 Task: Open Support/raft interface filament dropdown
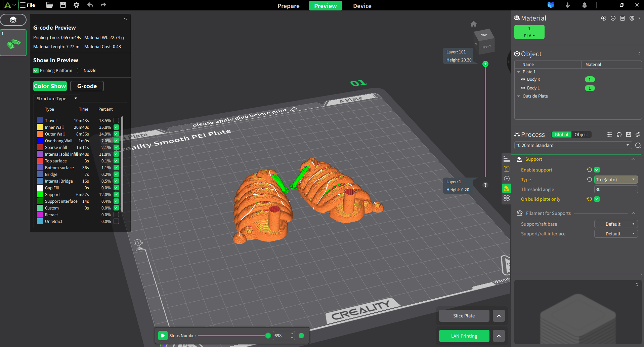[616, 234]
